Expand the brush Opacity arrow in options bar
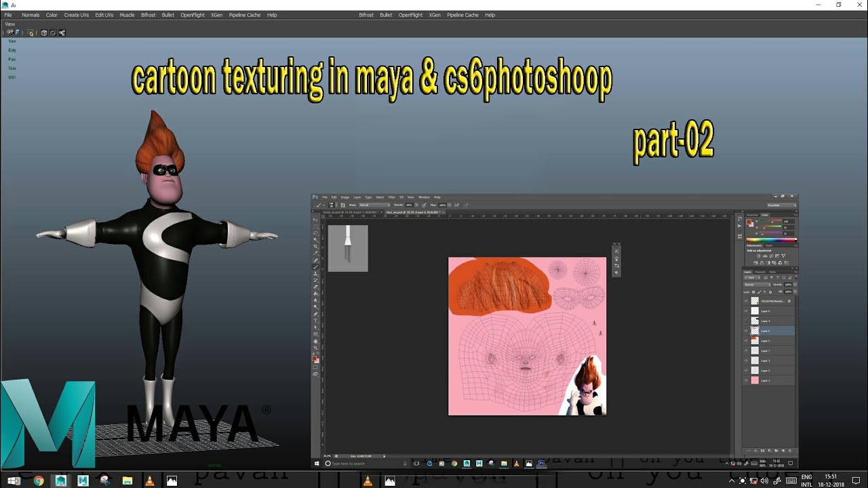The image size is (868, 488). pos(416,205)
